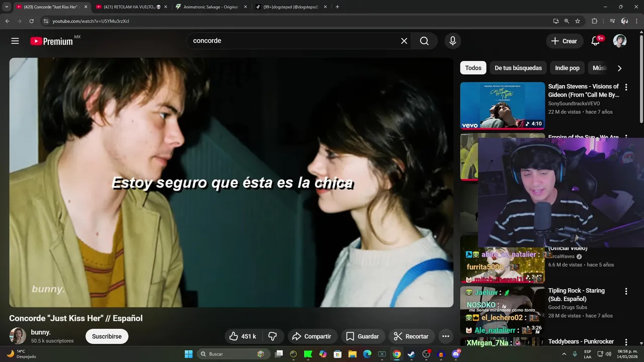This screenshot has height=362, width=644.
Task: Open Steam from the taskbar
Action: tap(411, 354)
